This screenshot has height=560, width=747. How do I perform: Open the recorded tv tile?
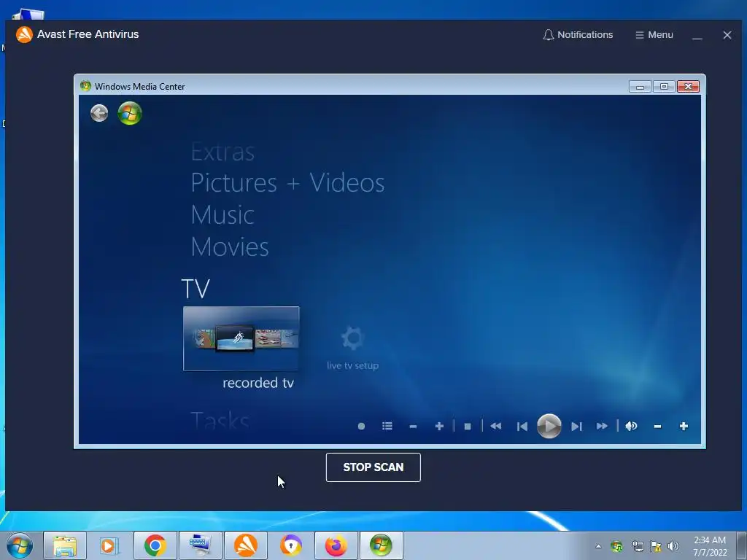241,338
